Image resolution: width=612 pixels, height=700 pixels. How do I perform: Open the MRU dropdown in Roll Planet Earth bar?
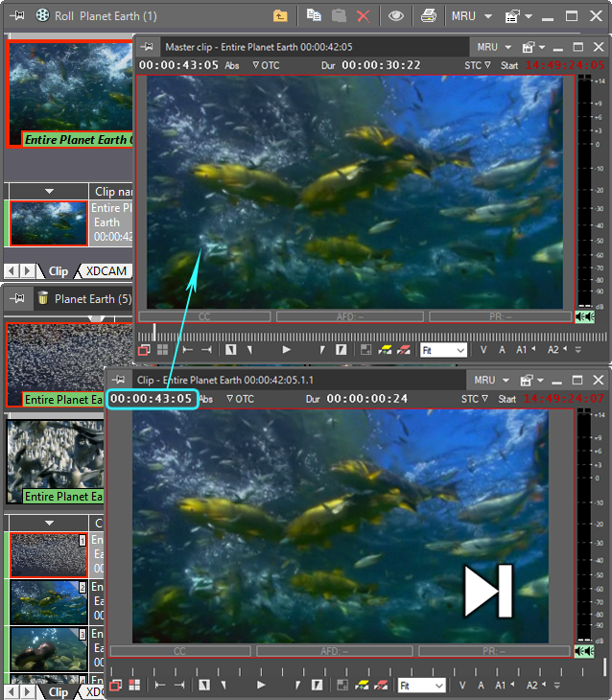tap(472, 16)
